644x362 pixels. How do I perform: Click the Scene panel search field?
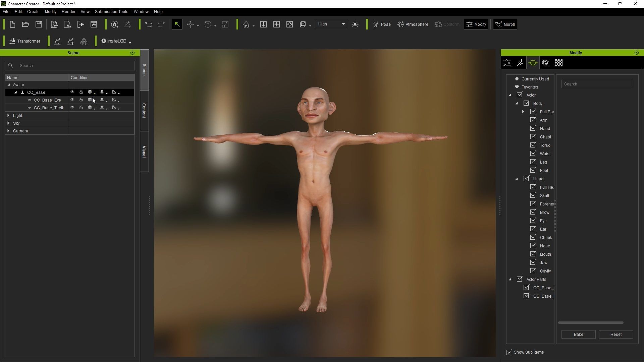click(70, 66)
